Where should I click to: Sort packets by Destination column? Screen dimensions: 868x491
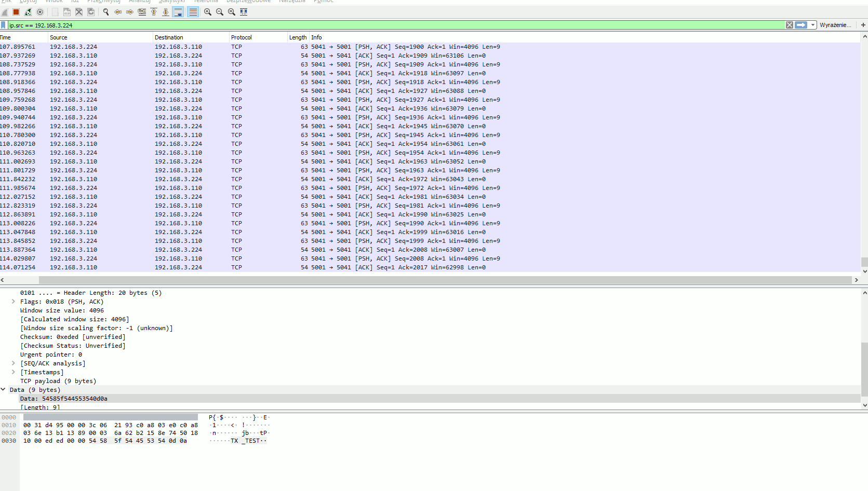191,37
